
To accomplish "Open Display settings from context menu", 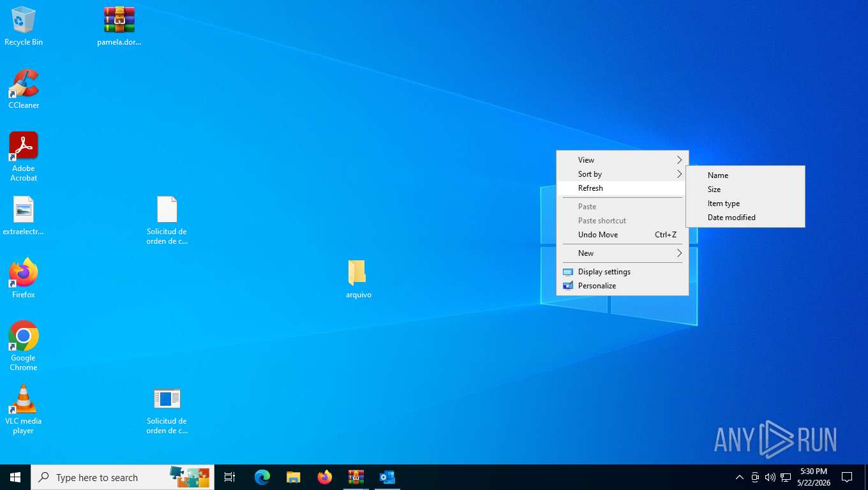I will [x=622, y=272].
